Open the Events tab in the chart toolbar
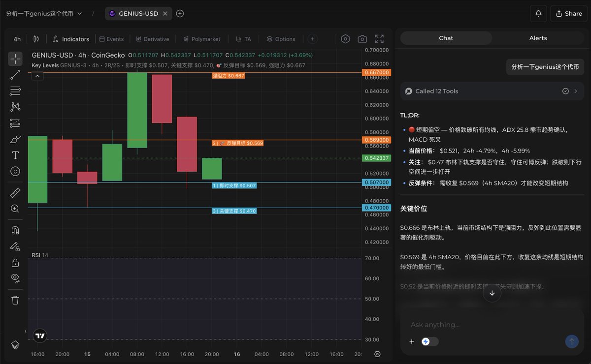The width and height of the screenshot is (591, 364). pyautogui.click(x=111, y=39)
